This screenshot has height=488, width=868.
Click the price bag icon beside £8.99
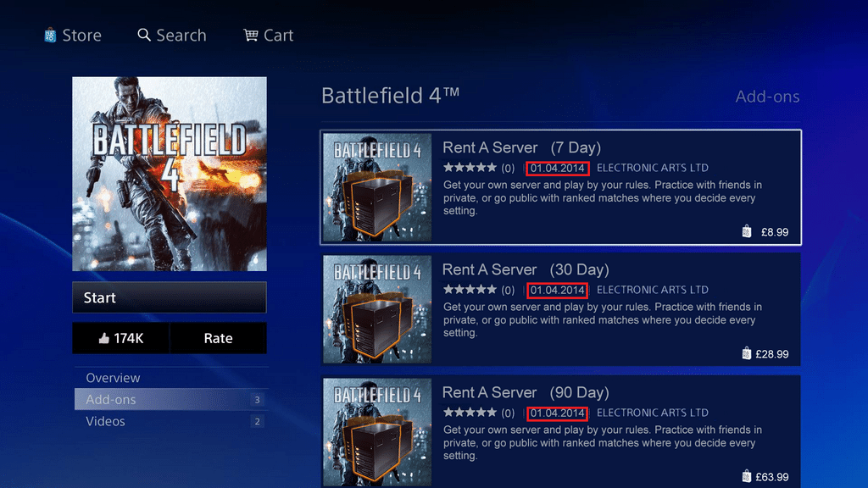pyautogui.click(x=747, y=231)
